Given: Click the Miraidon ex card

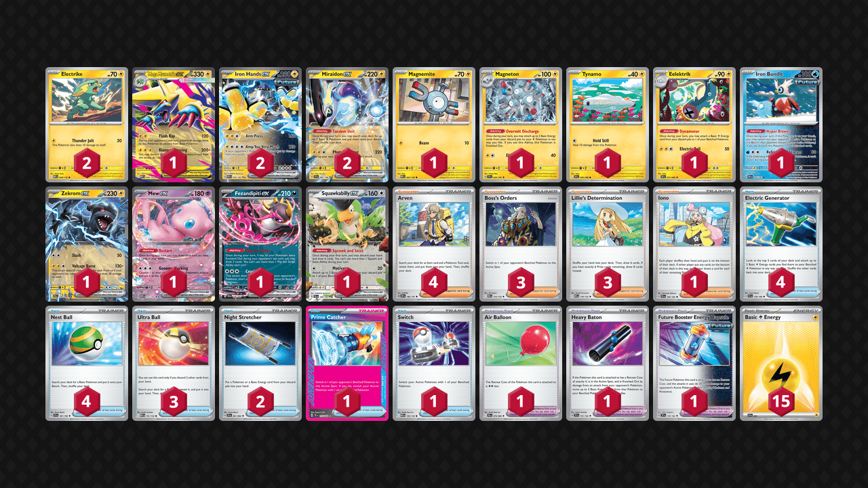Looking at the screenshot, I should click(x=347, y=125).
